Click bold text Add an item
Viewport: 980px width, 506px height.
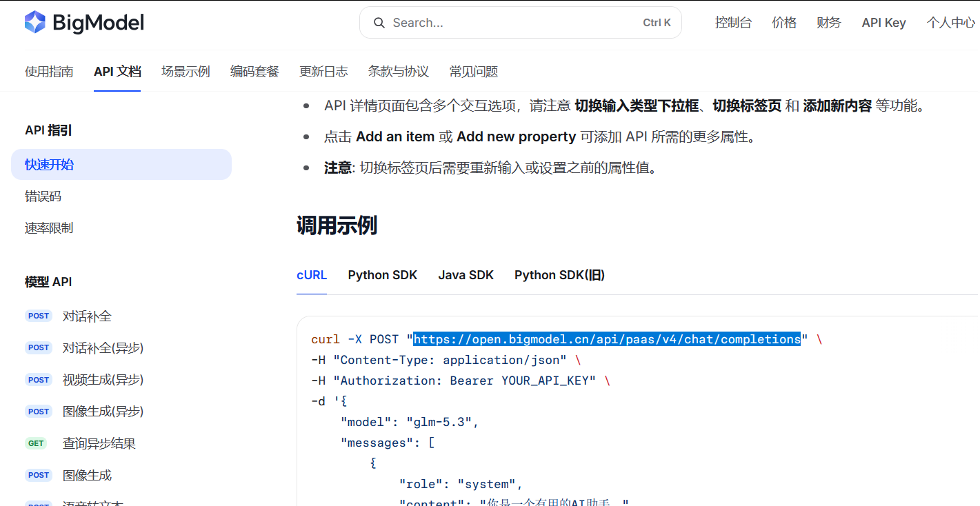[395, 136]
